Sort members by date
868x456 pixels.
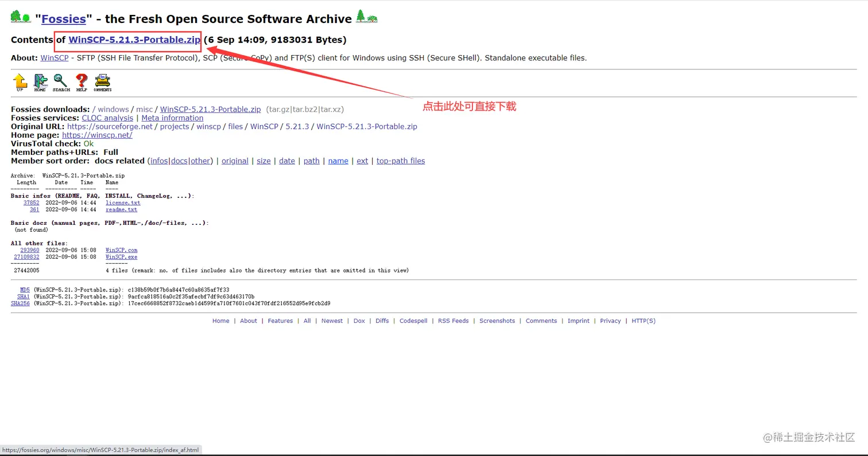pyautogui.click(x=287, y=161)
